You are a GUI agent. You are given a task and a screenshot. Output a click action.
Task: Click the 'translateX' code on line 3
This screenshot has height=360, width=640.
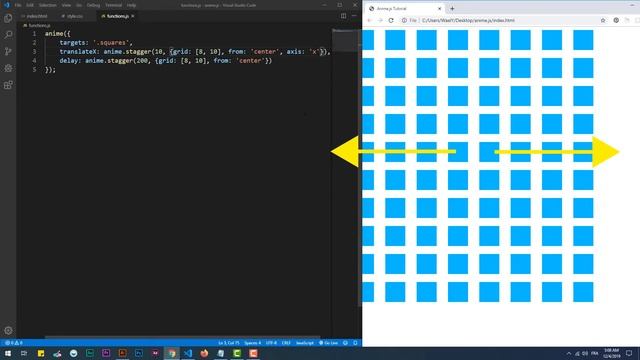pyautogui.click(x=78, y=51)
